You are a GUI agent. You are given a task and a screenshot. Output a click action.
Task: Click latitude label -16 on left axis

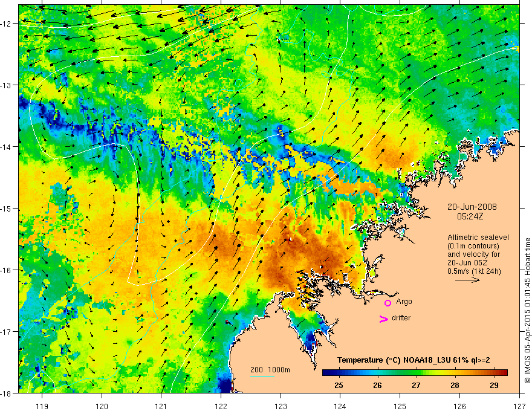(6, 270)
